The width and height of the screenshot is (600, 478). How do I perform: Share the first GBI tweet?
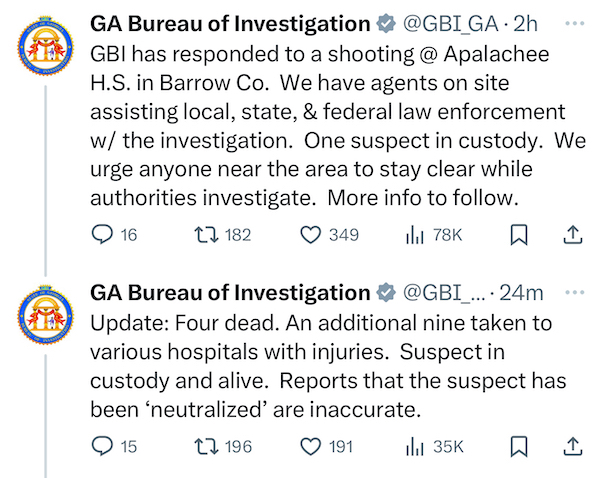pyautogui.click(x=572, y=235)
